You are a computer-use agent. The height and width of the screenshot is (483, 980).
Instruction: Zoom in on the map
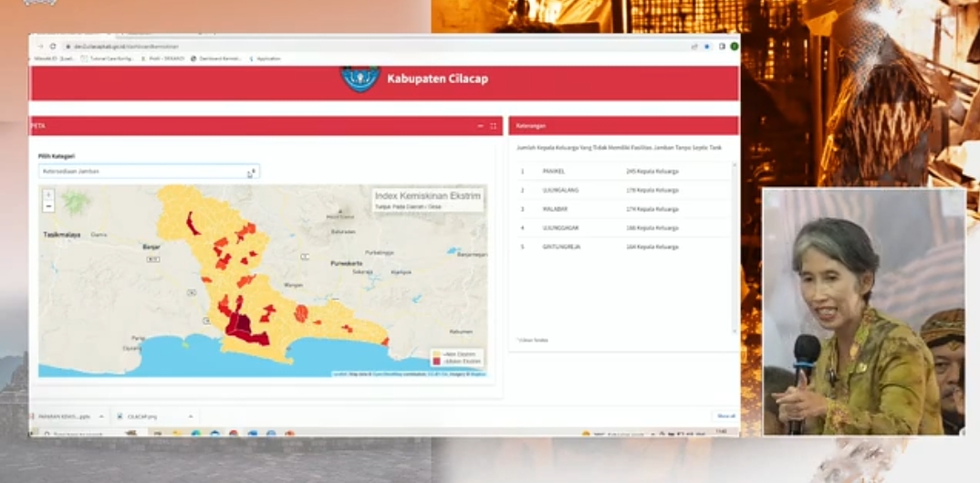click(48, 194)
